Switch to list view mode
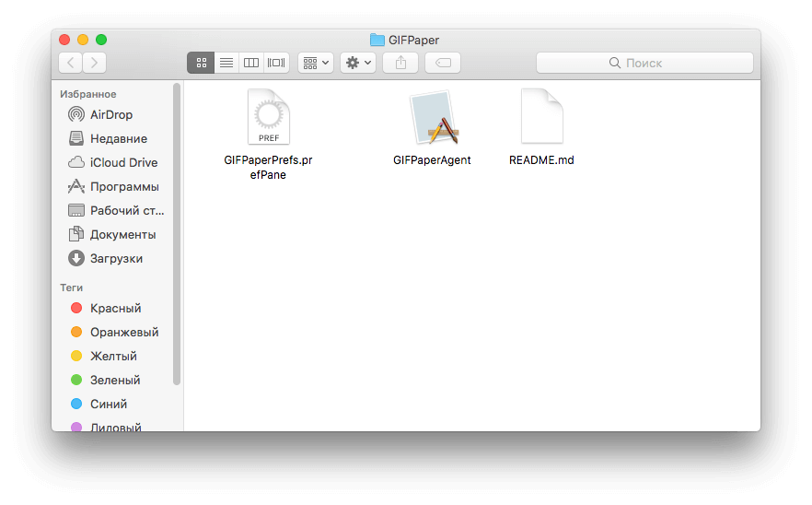The width and height of the screenshot is (812, 505). (x=226, y=63)
